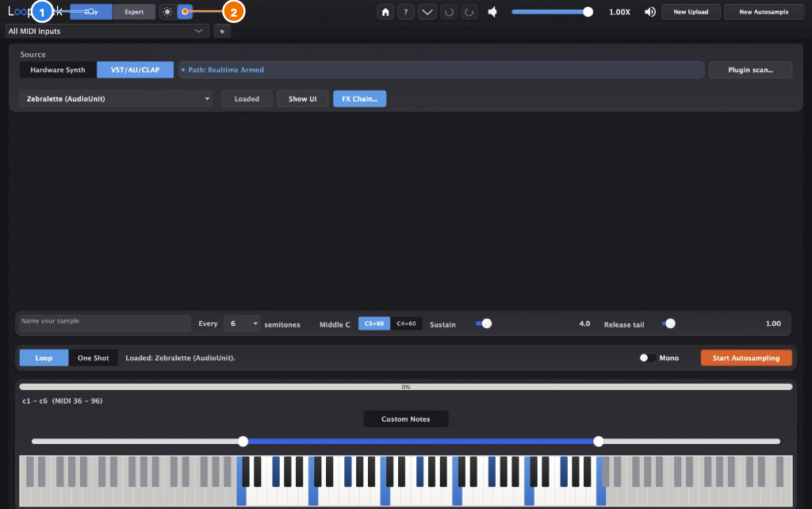This screenshot has width=812, height=509.
Task: Click Start Autosampling
Action: coord(746,358)
